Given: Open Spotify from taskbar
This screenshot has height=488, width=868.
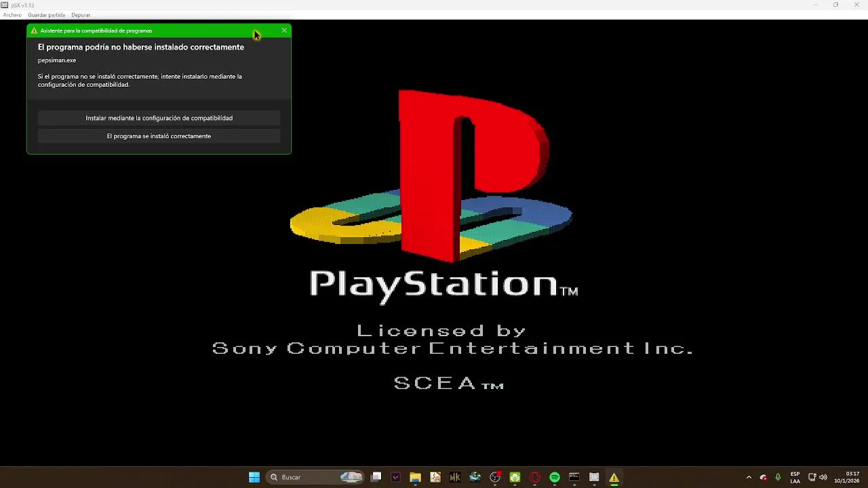Looking at the screenshot, I should (x=555, y=477).
